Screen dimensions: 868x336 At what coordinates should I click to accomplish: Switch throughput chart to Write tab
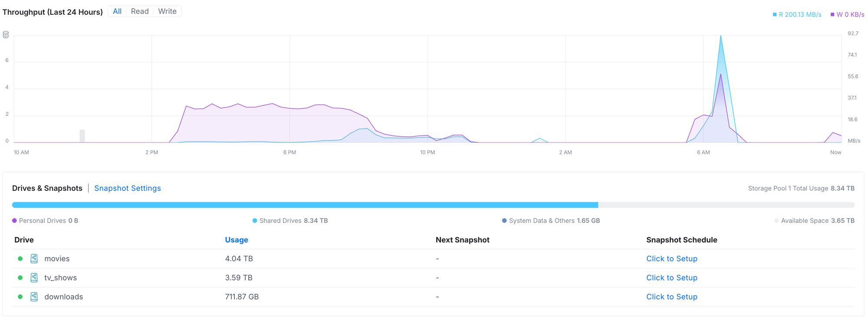click(167, 12)
